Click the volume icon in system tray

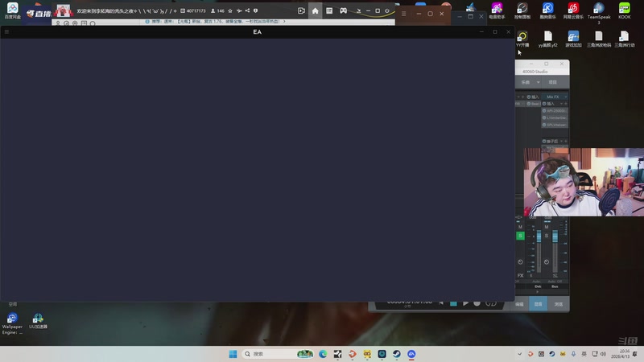pos(603,354)
